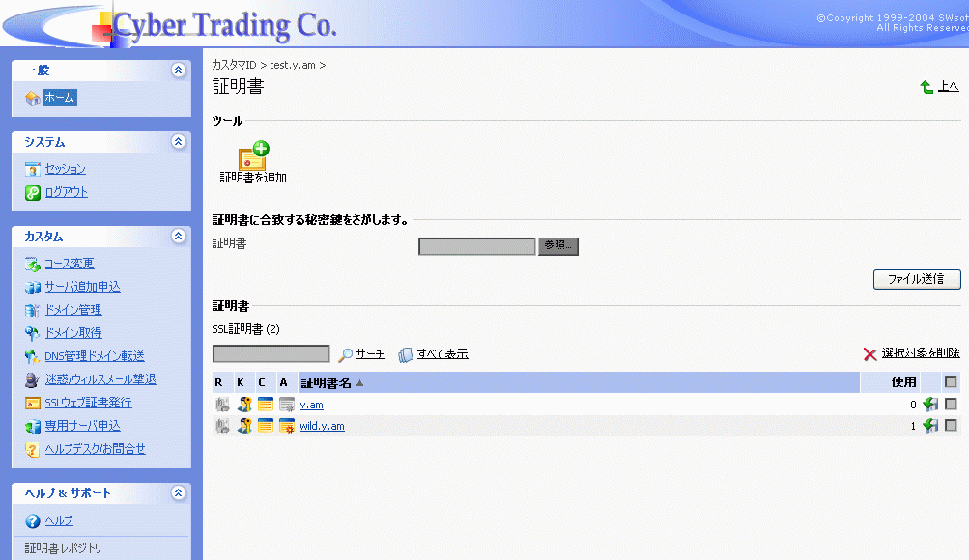
Task: Tick the checkbox for the wild.y.am row
Action: tap(951, 426)
